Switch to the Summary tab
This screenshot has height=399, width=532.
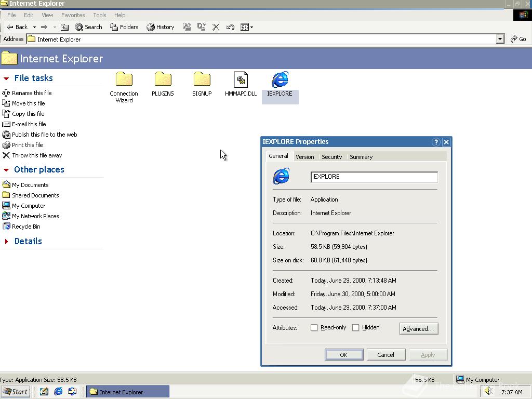[x=361, y=157]
